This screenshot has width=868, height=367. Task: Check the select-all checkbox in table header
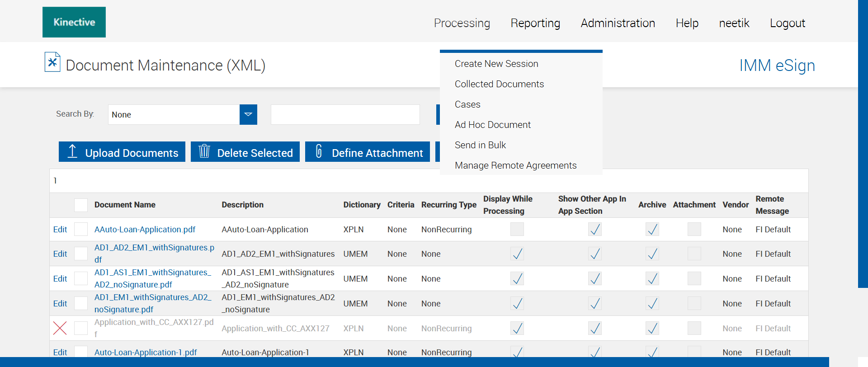tap(81, 205)
